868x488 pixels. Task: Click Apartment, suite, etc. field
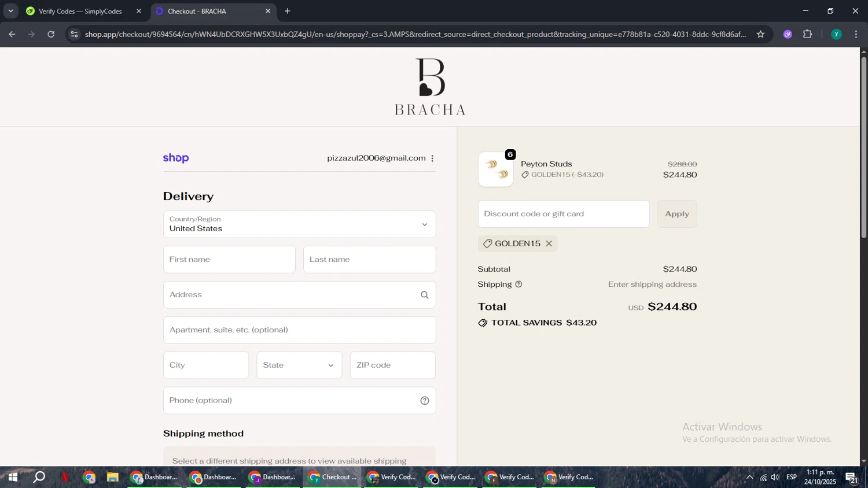pos(299,330)
